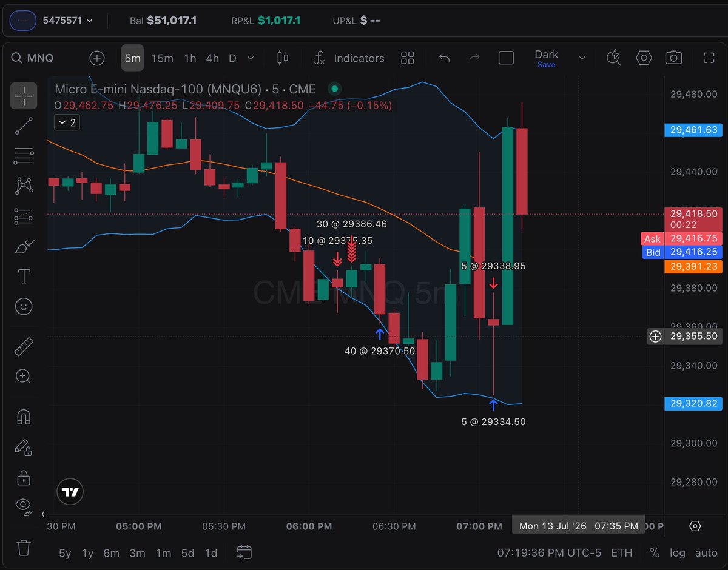Switch to 15m timeframe
Screen dimensions: 728x570
(162, 58)
